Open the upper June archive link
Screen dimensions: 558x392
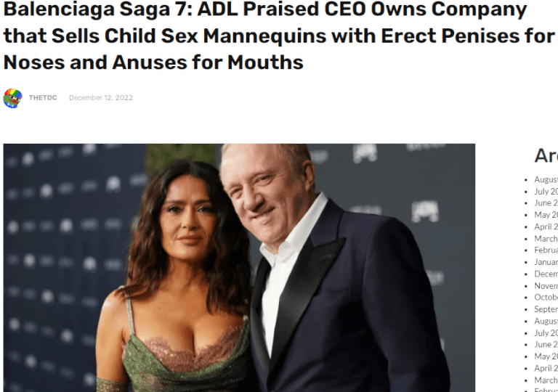(546, 203)
